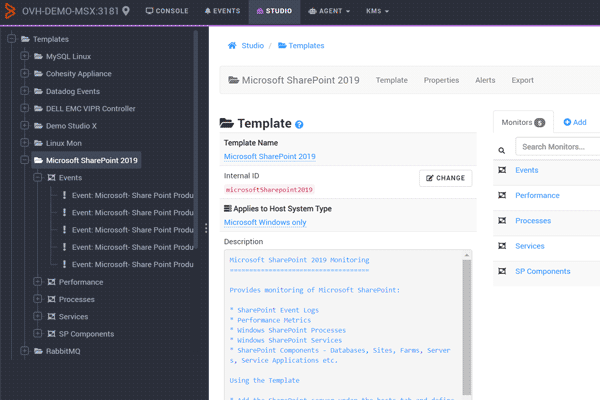600x400 pixels.
Task: Click the Template help question icon
Action: (x=299, y=124)
